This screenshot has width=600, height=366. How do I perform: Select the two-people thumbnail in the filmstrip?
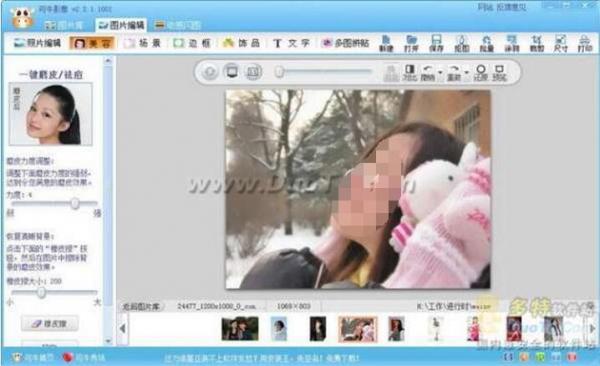tap(240, 329)
